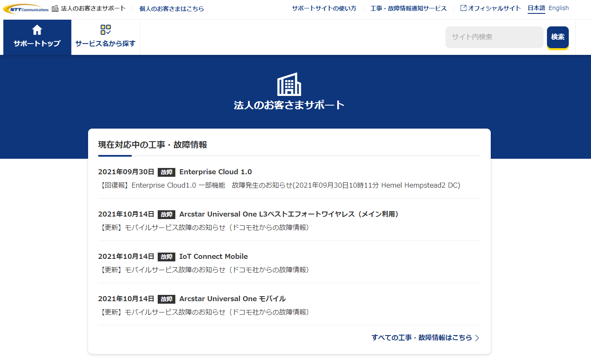Click the building icon in the blue banner
This screenshot has height=364, width=591.
tap(289, 84)
